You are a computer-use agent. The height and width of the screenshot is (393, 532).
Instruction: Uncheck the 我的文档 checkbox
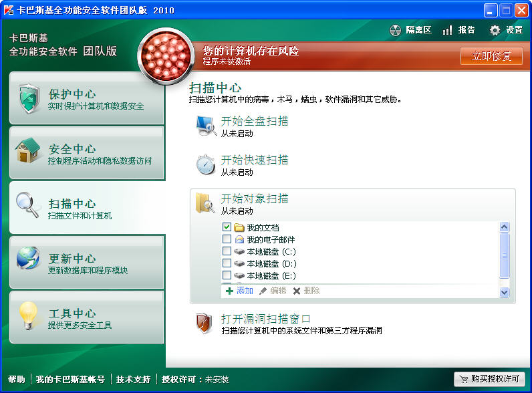(227, 227)
